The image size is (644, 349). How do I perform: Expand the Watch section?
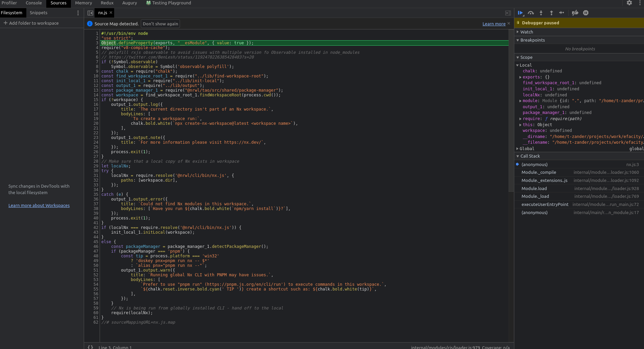pyautogui.click(x=579, y=32)
